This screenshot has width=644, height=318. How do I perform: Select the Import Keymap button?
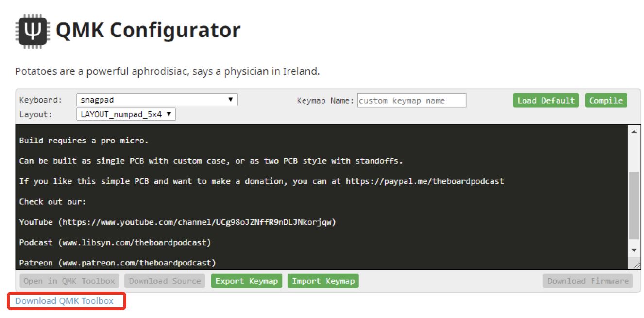(x=323, y=281)
